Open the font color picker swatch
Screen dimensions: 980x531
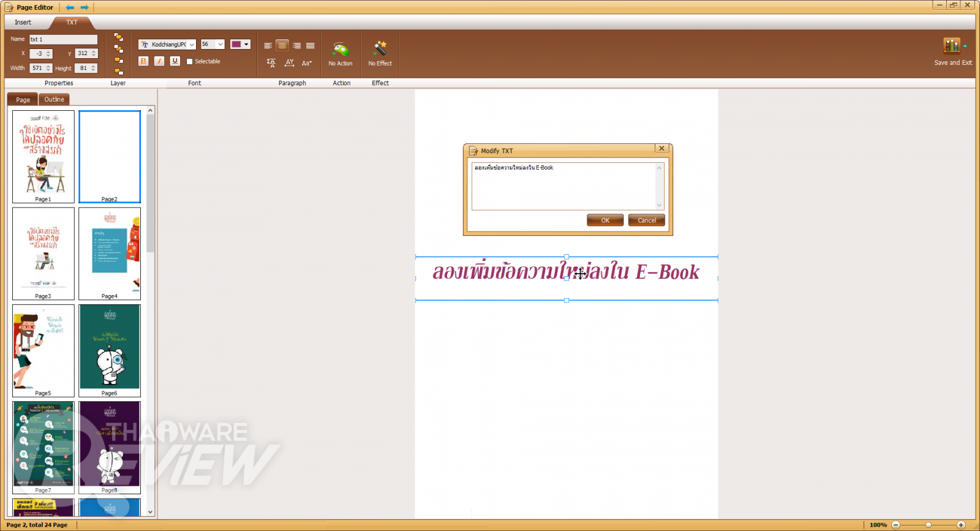pos(240,44)
